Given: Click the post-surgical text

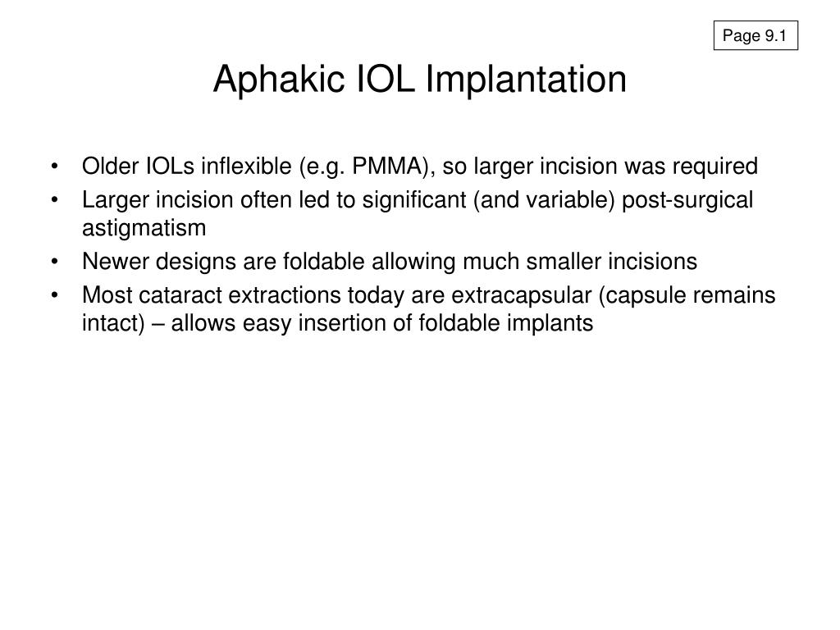Looking at the screenshot, I should [687, 200].
